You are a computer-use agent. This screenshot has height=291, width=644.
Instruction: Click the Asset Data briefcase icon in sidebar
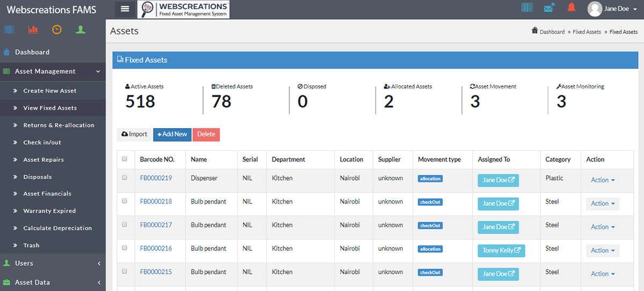point(6,282)
